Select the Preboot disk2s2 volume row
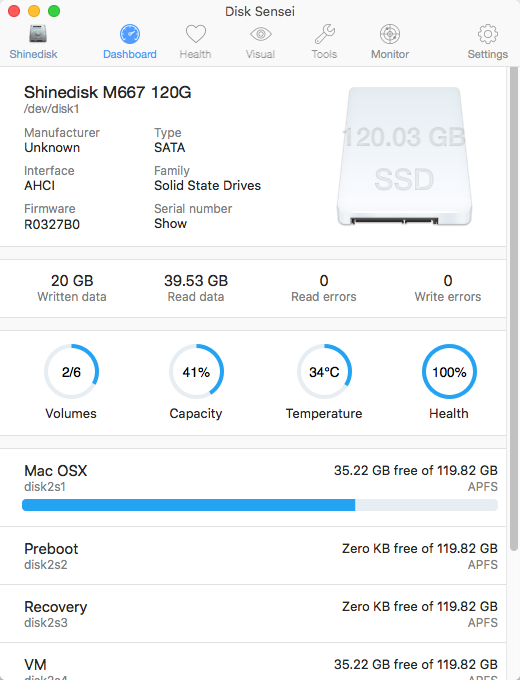Screen dimensions: 520x680 [253, 556]
